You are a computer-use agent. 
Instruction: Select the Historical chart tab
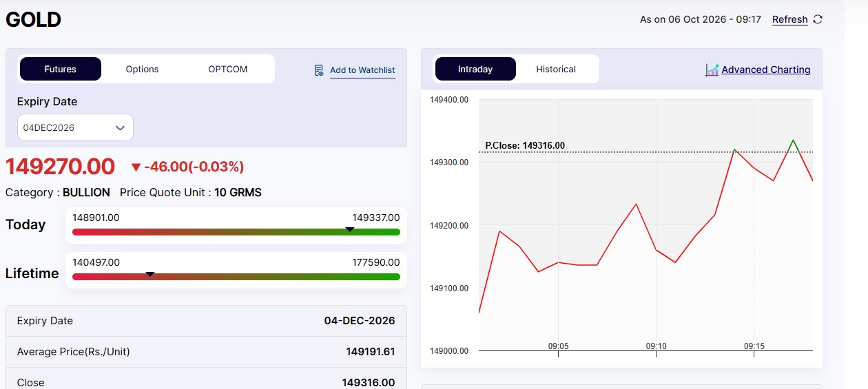click(556, 69)
